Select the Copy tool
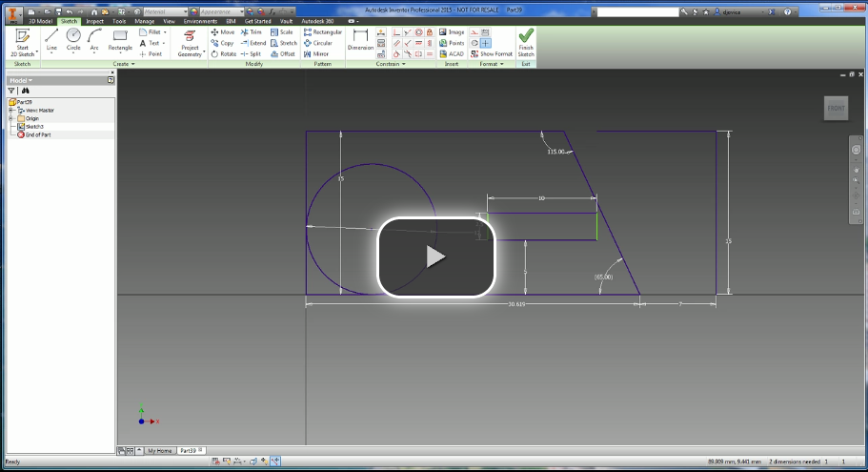 coord(223,43)
